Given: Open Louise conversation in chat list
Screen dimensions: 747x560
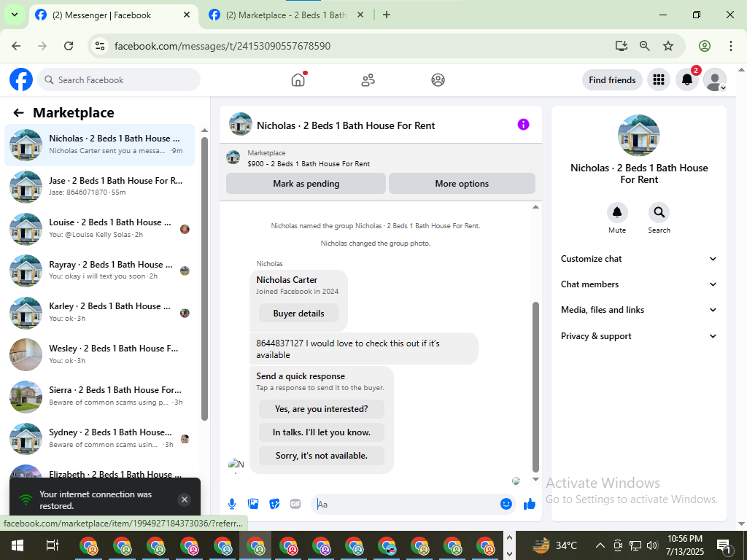Looking at the screenshot, I should pos(99,228).
